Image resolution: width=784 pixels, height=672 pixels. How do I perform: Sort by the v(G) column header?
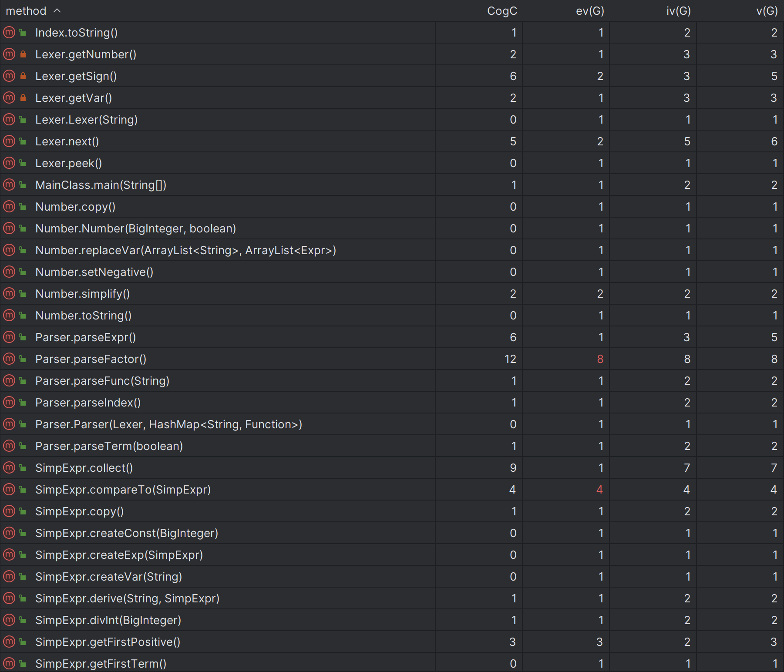(x=767, y=11)
